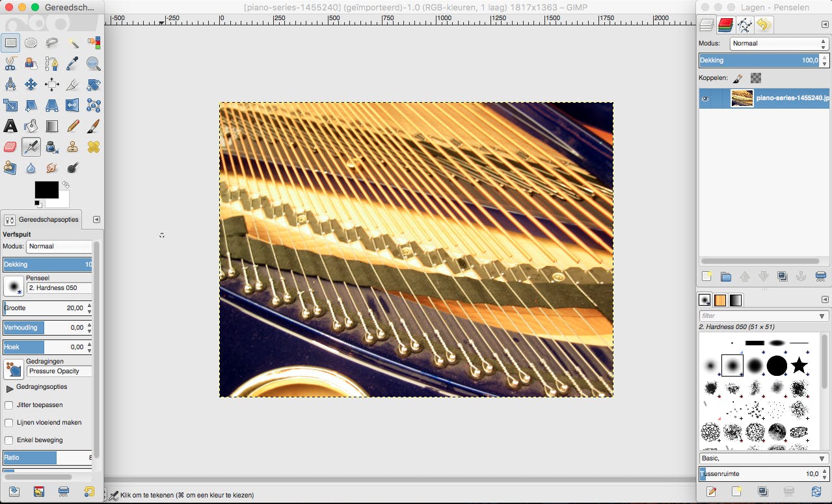Switch to the Paths tab in layers dock
Screen dimensions: 832x504
pyautogui.click(x=745, y=25)
